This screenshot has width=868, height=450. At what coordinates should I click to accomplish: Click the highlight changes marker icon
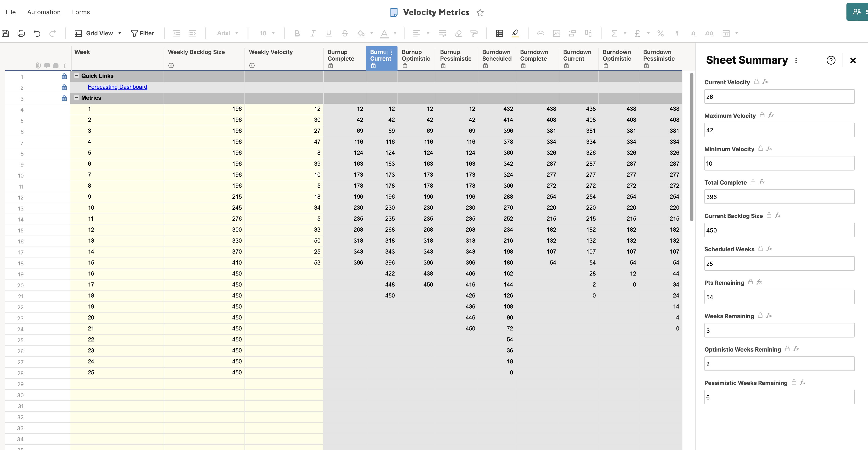[x=515, y=33]
